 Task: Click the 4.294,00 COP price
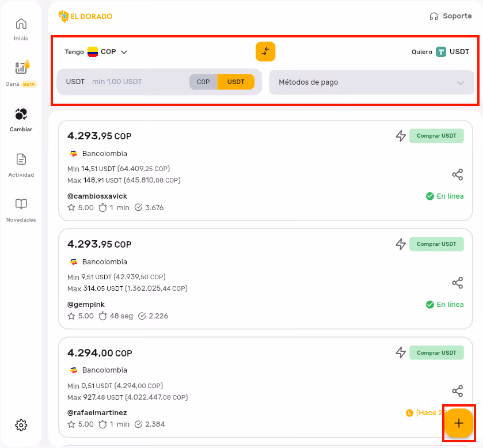point(100,353)
